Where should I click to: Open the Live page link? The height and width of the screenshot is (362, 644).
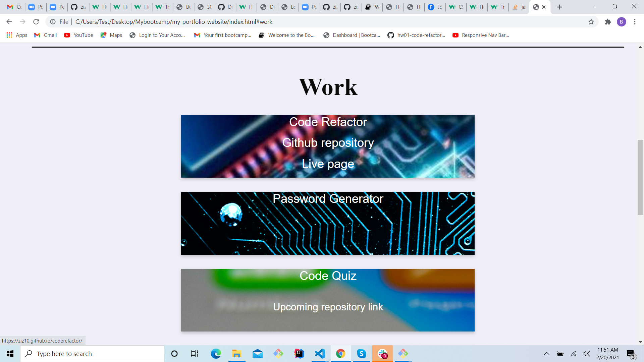pos(328,164)
